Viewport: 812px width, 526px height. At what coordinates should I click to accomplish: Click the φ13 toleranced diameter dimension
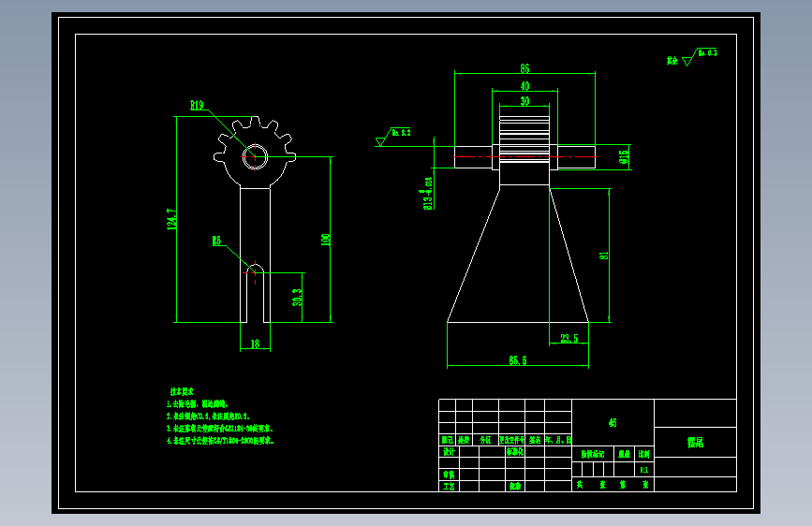(428, 193)
